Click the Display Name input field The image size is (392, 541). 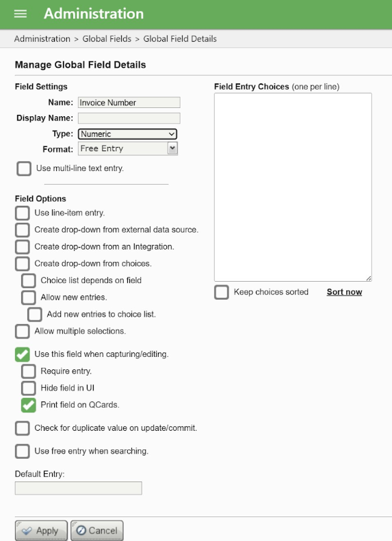[x=129, y=118]
